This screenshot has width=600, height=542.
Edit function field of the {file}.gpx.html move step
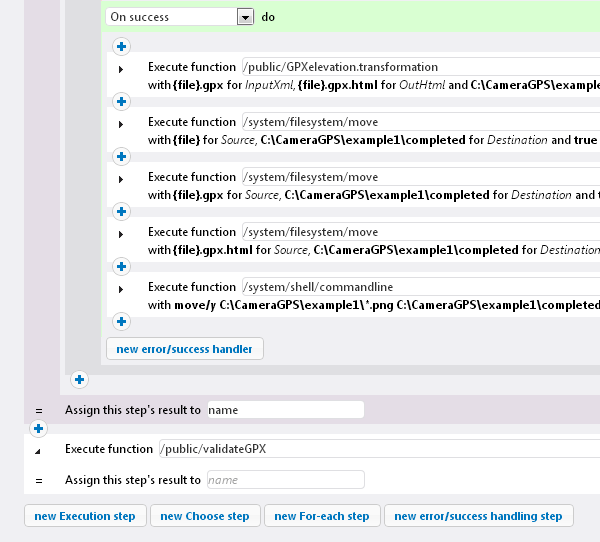(x=421, y=232)
